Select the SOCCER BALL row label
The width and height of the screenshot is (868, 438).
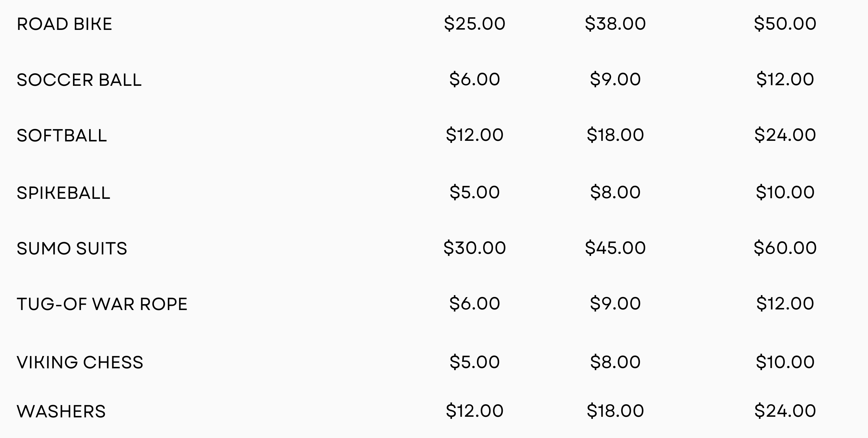click(x=79, y=80)
